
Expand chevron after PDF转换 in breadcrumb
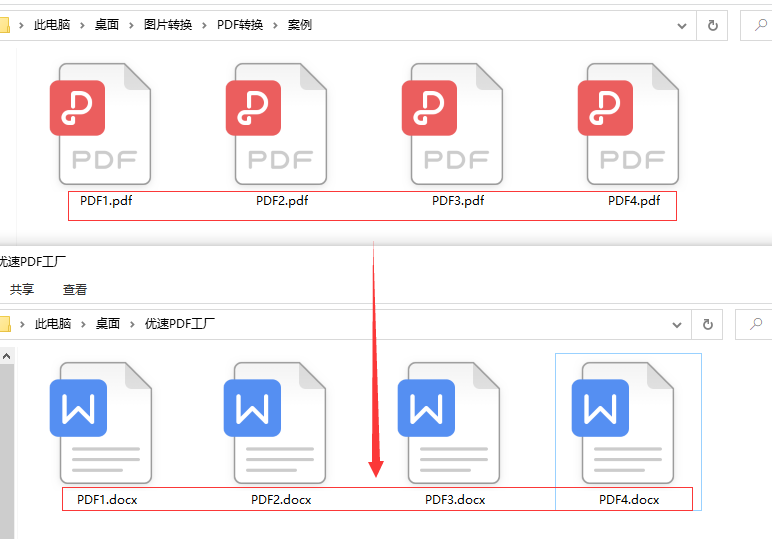click(x=275, y=25)
